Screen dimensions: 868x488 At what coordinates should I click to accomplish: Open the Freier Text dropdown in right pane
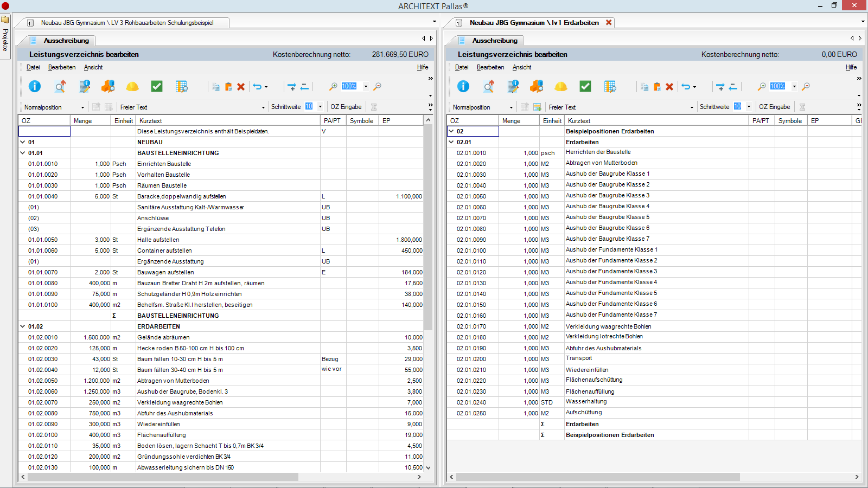pyautogui.click(x=692, y=107)
